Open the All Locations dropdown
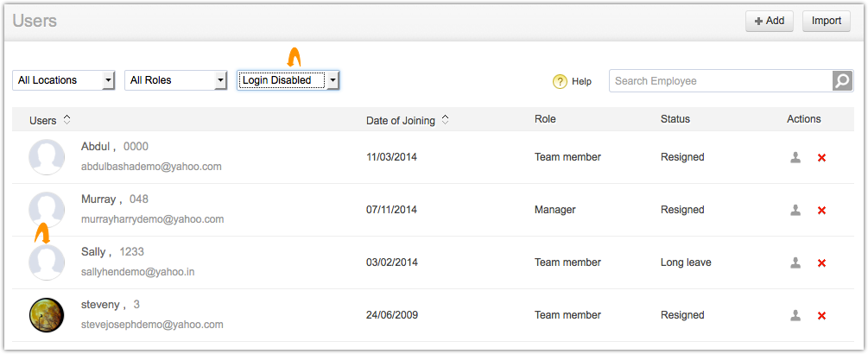The image size is (868, 354). tap(64, 80)
